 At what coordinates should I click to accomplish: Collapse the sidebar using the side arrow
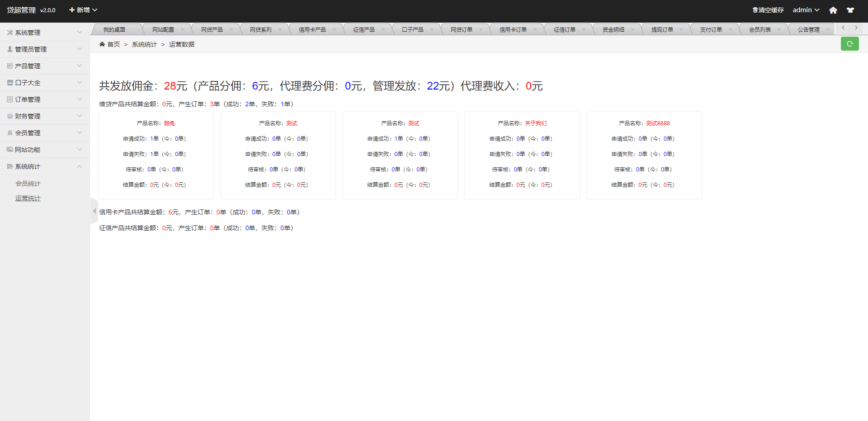click(x=94, y=211)
